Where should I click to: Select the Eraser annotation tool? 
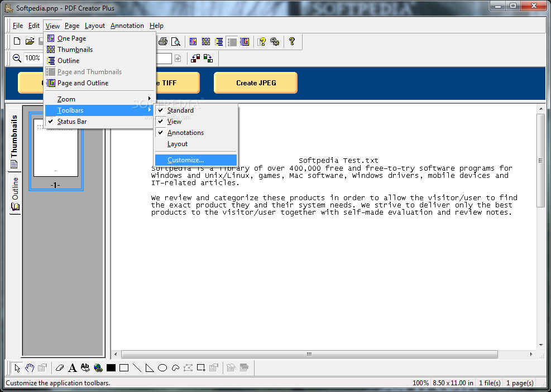tap(60, 368)
